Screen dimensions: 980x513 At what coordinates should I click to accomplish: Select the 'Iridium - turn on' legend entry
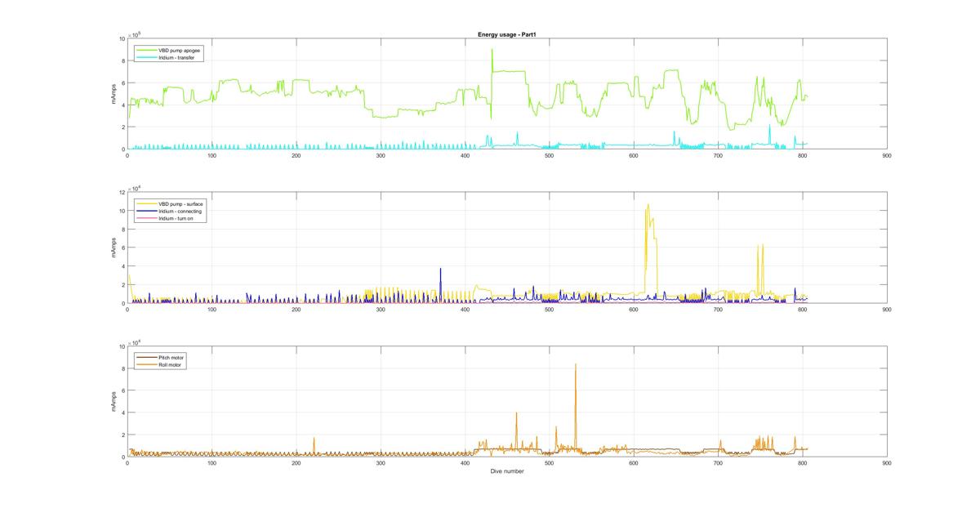point(165,218)
